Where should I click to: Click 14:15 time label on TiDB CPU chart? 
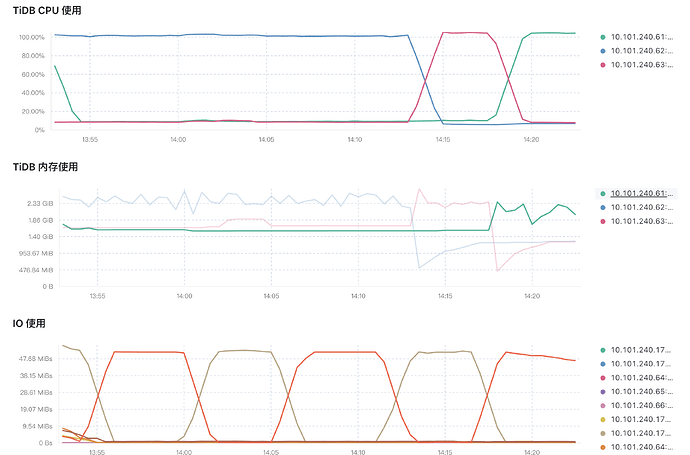pos(444,140)
